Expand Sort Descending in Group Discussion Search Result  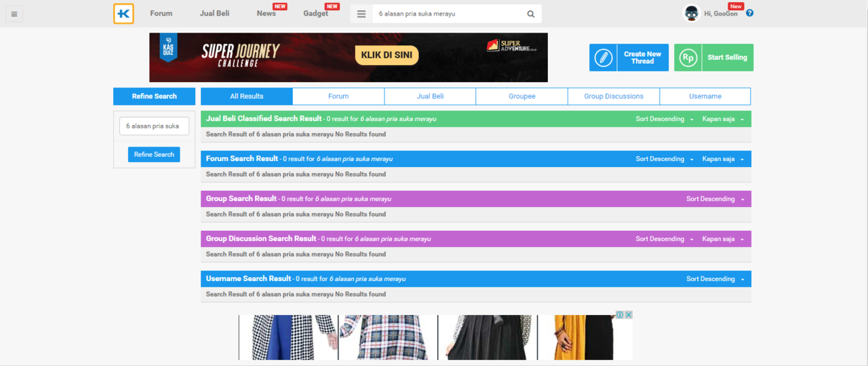[665, 239]
